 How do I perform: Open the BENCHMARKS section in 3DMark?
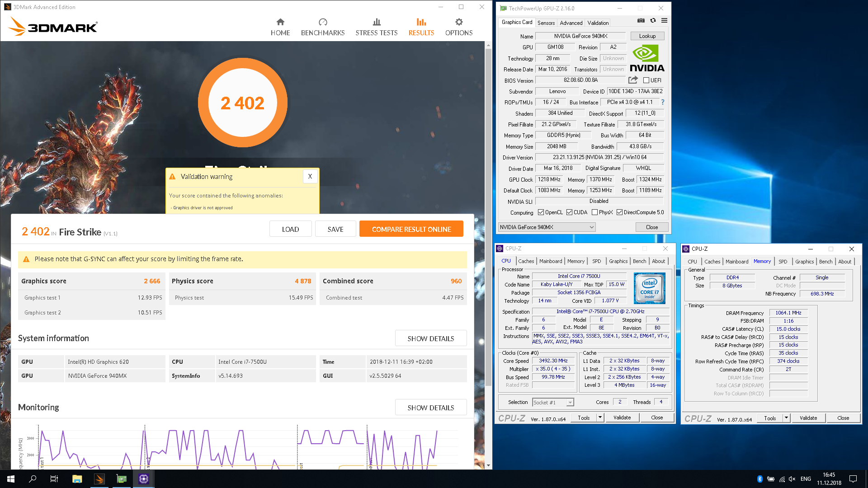323,27
